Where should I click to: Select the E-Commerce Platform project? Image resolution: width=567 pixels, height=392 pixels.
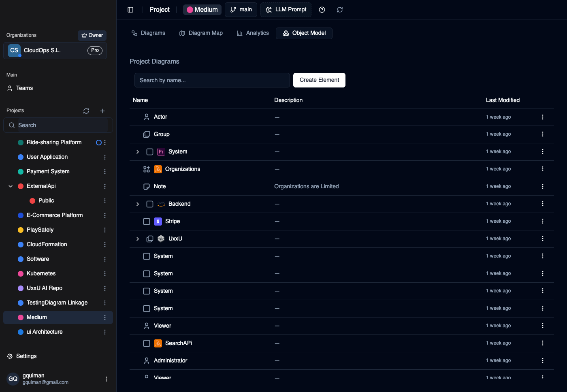[58, 215]
